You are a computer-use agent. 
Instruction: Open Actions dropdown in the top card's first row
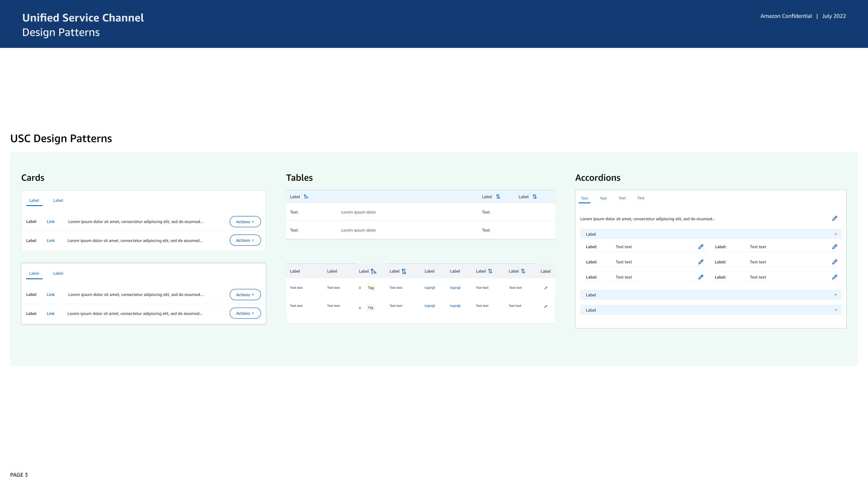pyautogui.click(x=245, y=222)
